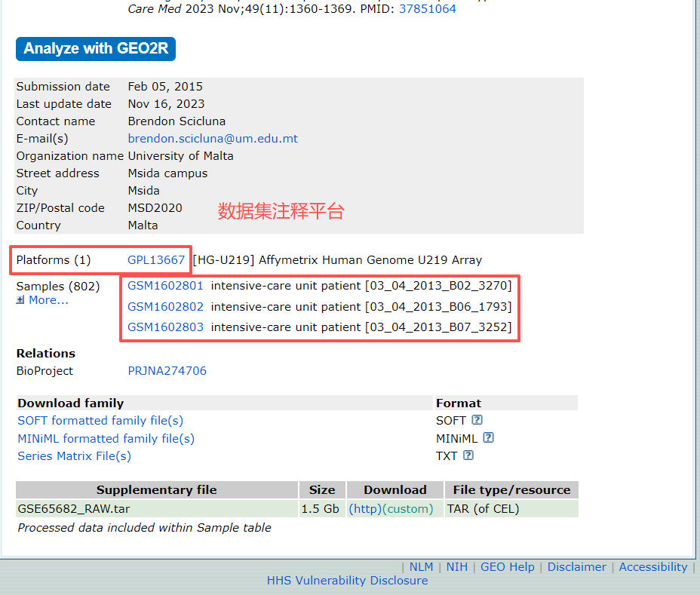Select the Samples (802) label

click(x=58, y=286)
